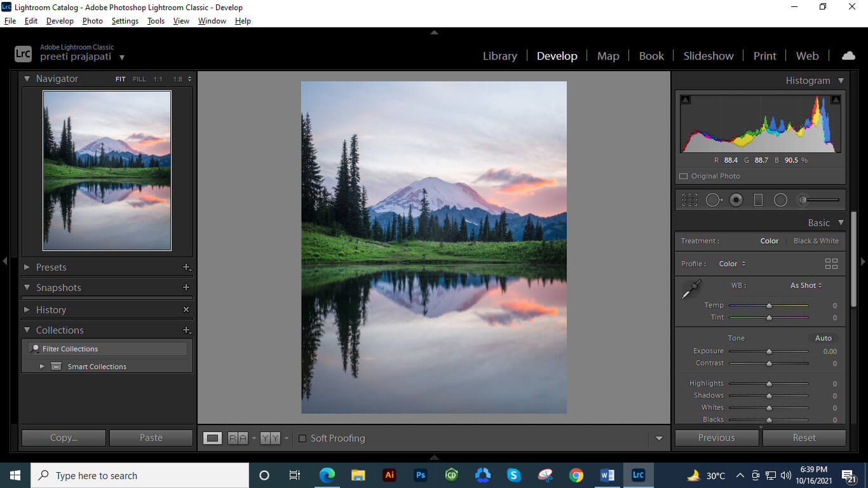The image size is (868, 488).
Task: Activate the Red Eye Correction tool
Action: pos(736,200)
